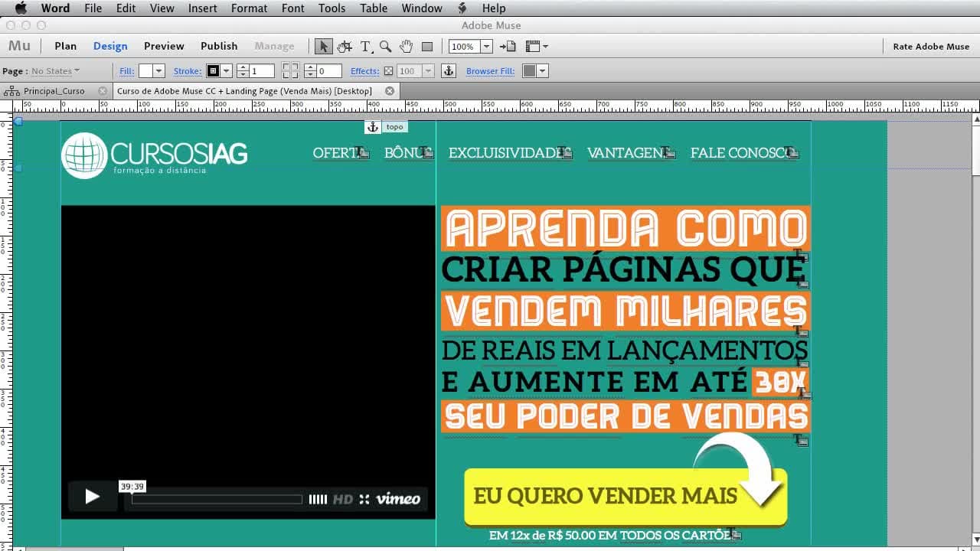Click the Place file icon
Image resolution: width=980 pixels, height=551 pixels.
(508, 47)
